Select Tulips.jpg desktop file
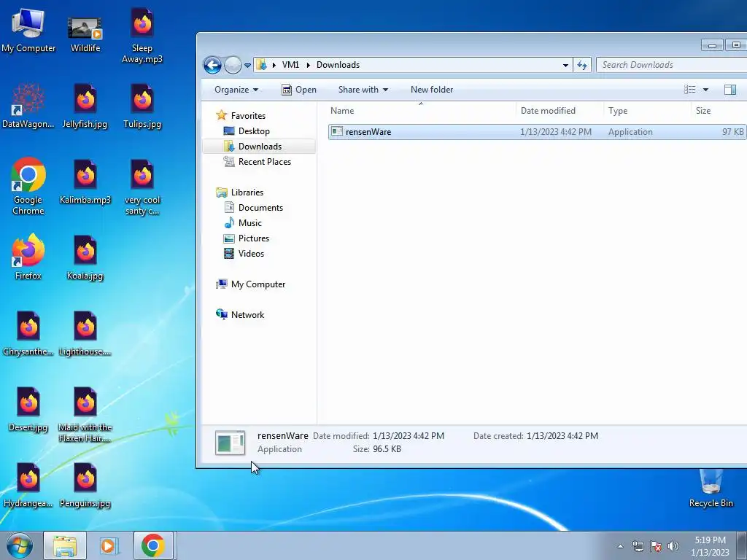 point(142,106)
